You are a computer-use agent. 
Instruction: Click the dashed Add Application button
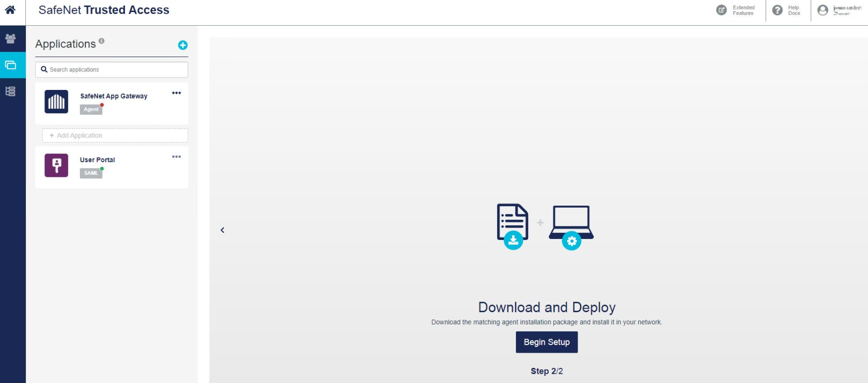point(115,135)
